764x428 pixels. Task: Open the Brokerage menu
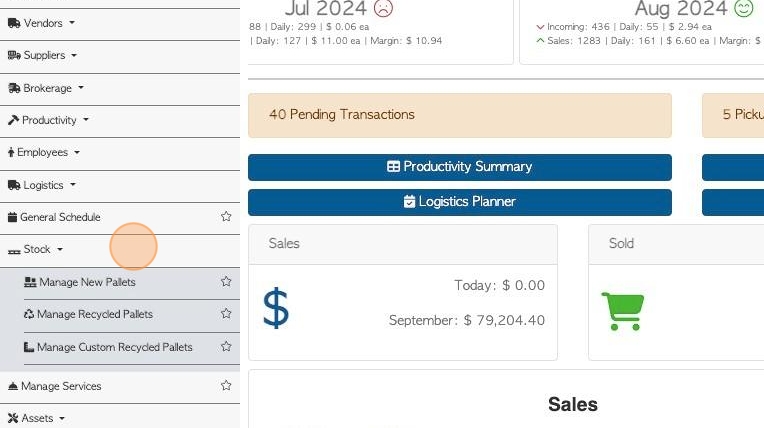[120, 88]
